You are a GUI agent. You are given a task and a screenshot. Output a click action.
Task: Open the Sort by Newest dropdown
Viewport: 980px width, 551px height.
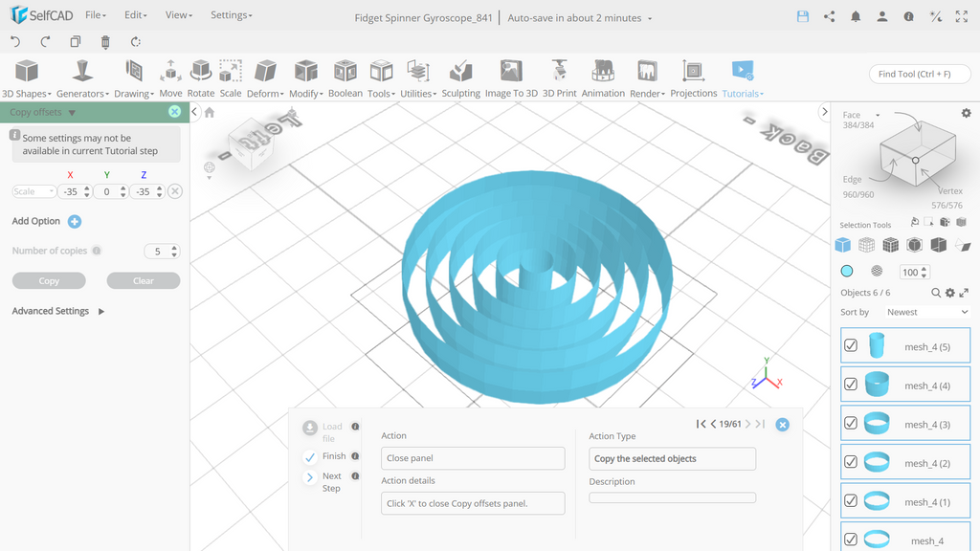926,312
